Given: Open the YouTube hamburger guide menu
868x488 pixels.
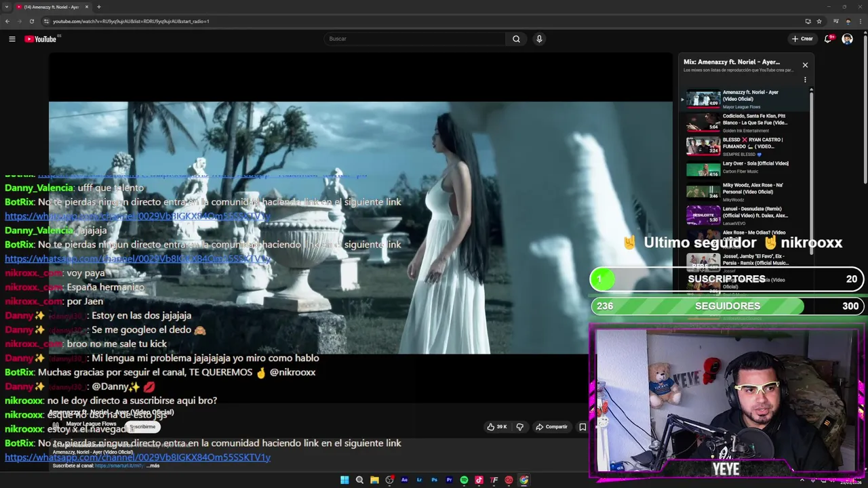Looking at the screenshot, I should pos(12,39).
